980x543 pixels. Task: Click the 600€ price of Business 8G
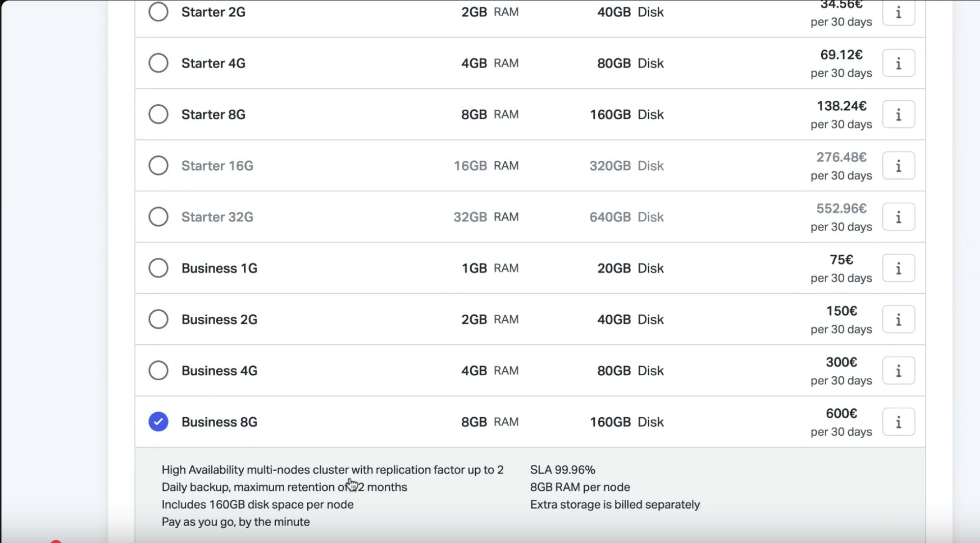tap(840, 414)
